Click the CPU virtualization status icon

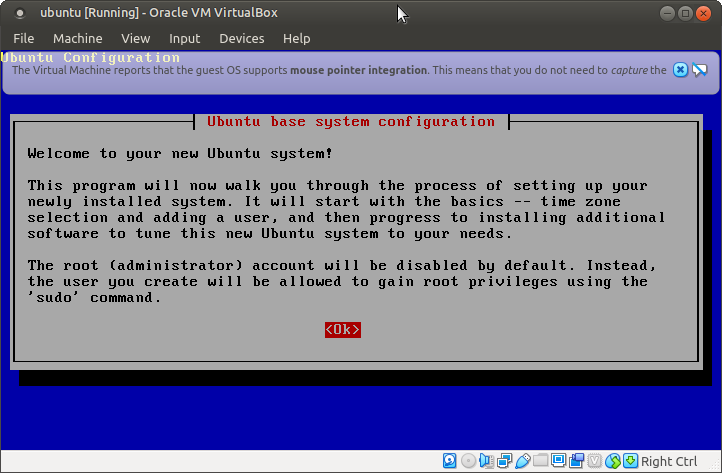(594, 461)
